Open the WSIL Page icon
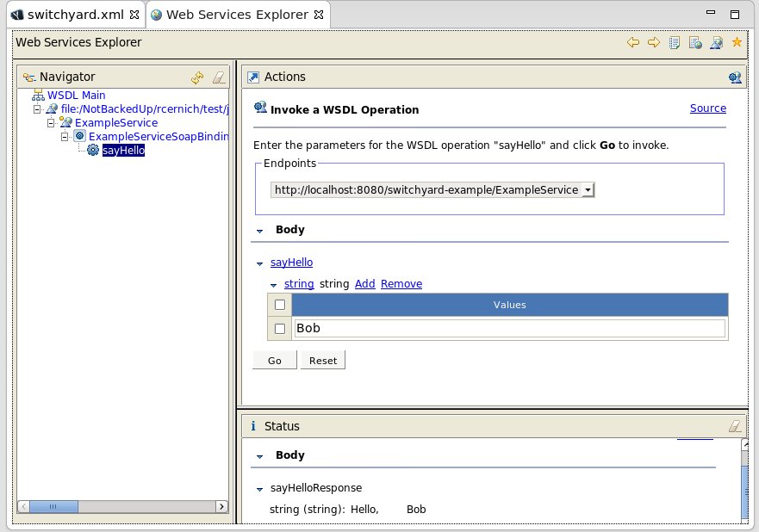This screenshot has height=532, width=759. (x=695, y=42)
